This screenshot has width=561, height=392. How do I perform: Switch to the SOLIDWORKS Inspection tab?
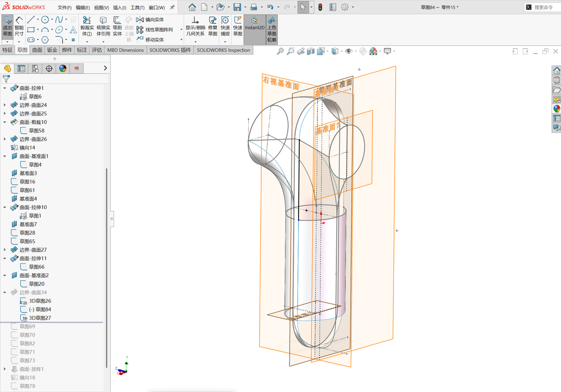pyautogui.click(x=224, y=50)
